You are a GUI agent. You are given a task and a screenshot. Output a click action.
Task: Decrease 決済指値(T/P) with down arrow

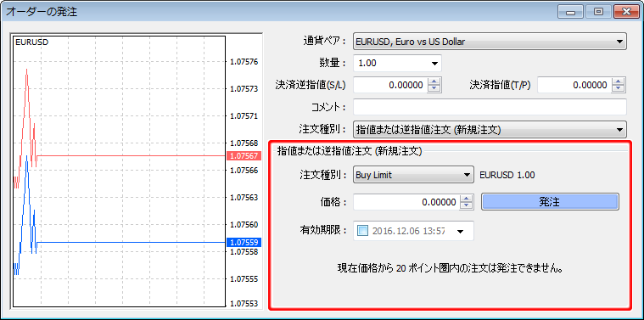tap(619, 89)
